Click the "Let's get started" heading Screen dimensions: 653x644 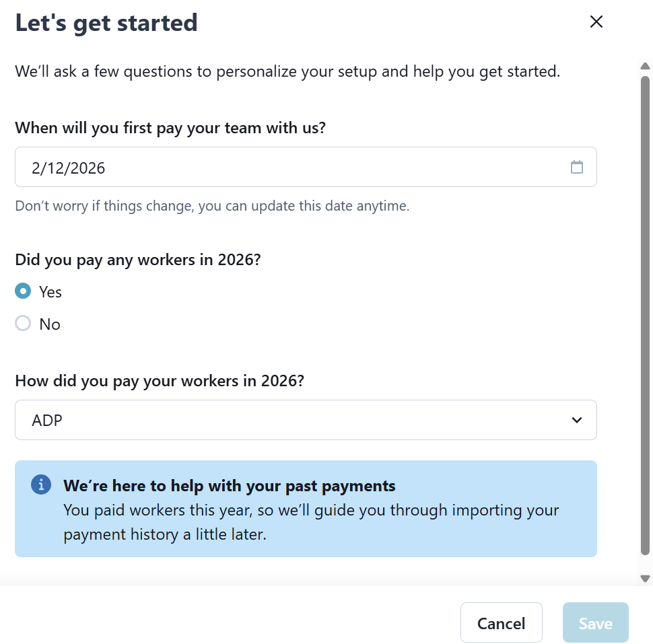point(106,23)
